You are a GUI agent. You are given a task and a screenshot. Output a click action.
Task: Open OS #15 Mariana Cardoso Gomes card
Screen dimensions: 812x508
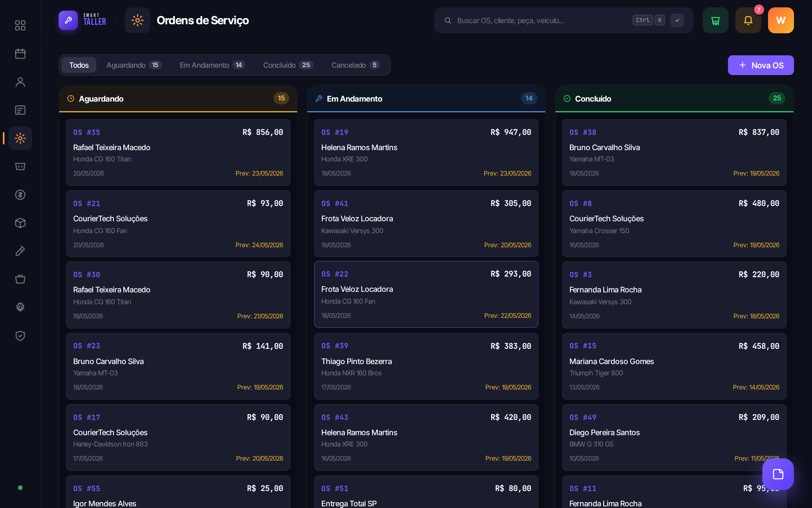(674, 366)
